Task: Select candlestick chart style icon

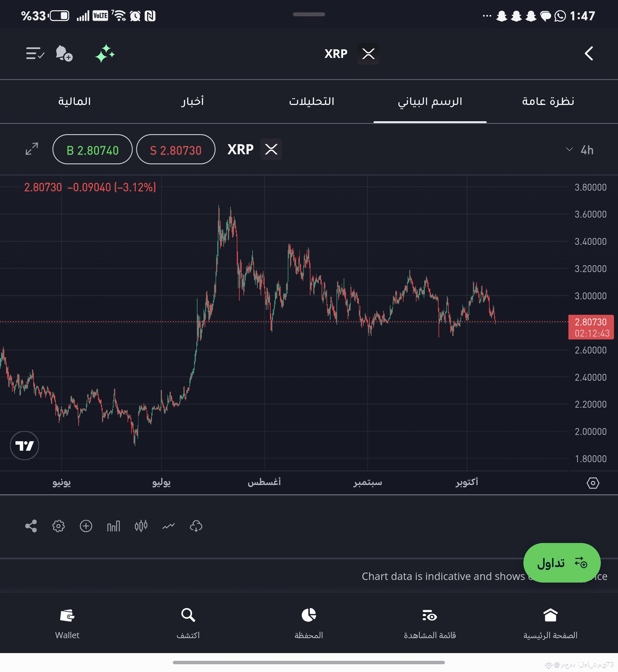Action: click(141, 526)
